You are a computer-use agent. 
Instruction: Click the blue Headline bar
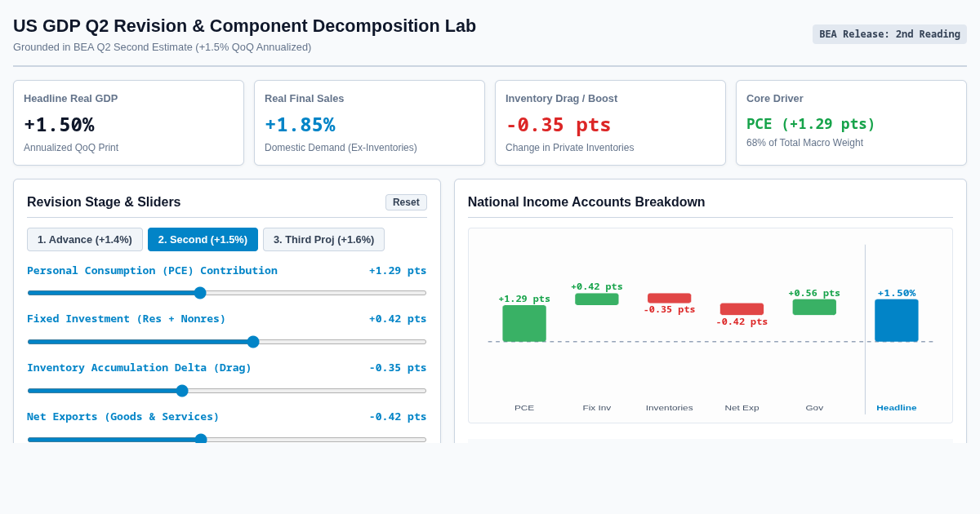coord(897,321)
